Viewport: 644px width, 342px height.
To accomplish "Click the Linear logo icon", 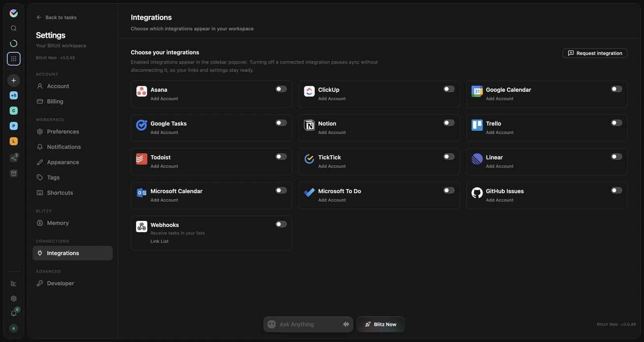I will pyautogui.click(x=477, y=159).
